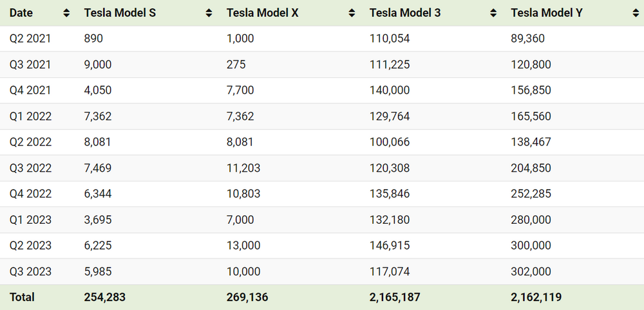Click the Tesla Model S header text
Image resolution: width=644 pixels, height=310 pixels.
[x=120, y=13]
